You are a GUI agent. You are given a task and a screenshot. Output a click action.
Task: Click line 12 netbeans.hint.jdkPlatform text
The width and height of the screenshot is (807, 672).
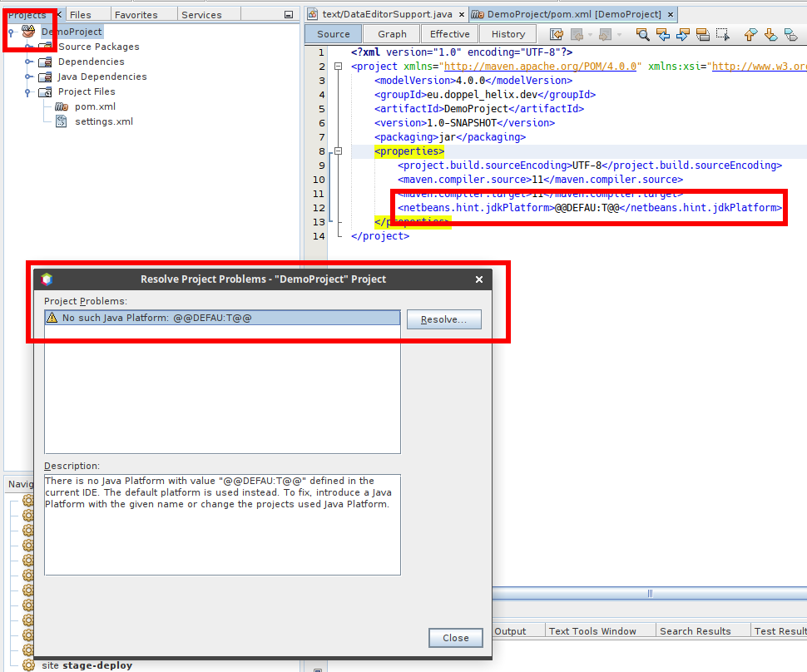point(589,208)
